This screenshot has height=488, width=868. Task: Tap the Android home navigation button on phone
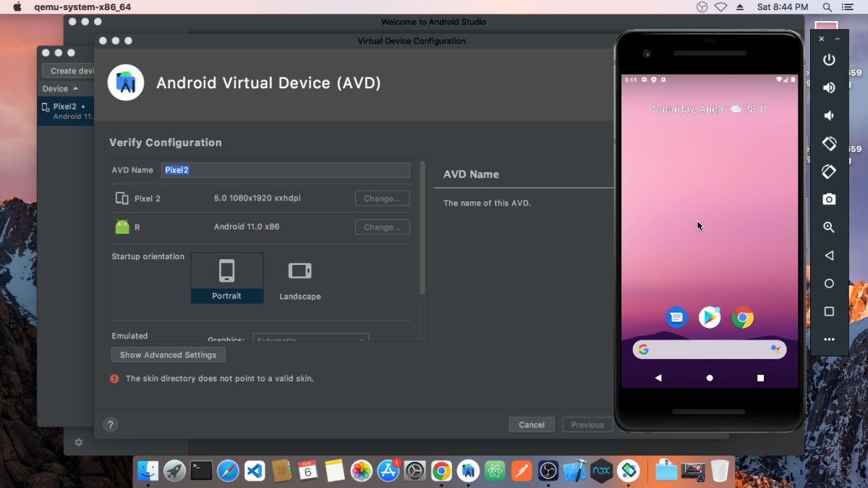coord(710,378)
